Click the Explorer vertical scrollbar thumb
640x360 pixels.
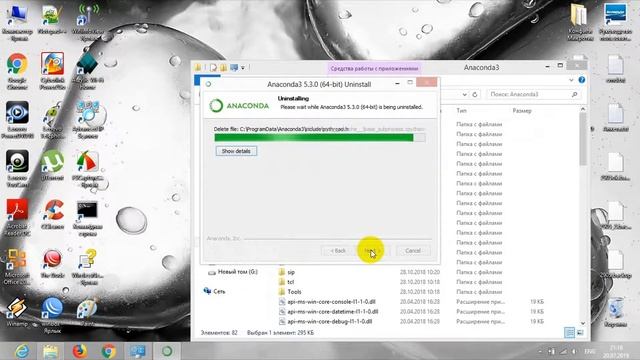(583, 139)
